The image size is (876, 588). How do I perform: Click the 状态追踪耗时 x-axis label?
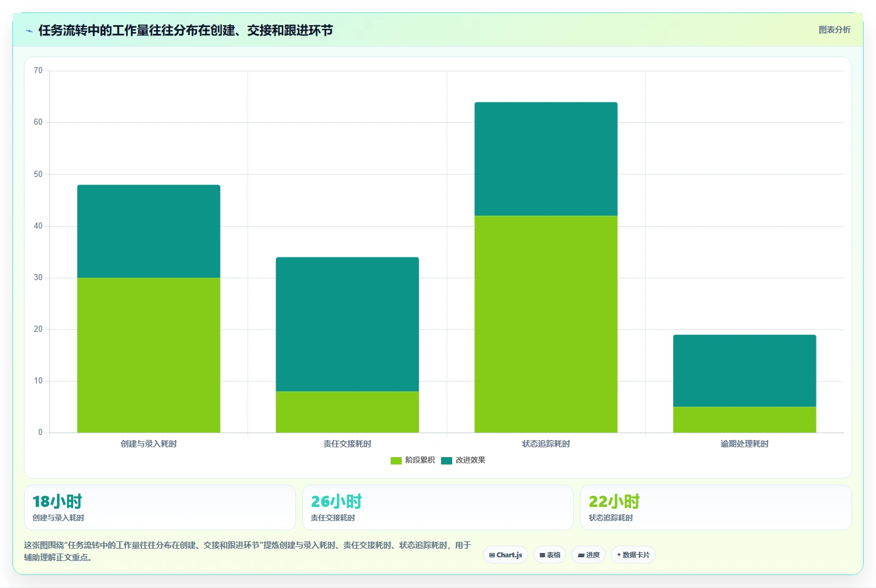546,444
